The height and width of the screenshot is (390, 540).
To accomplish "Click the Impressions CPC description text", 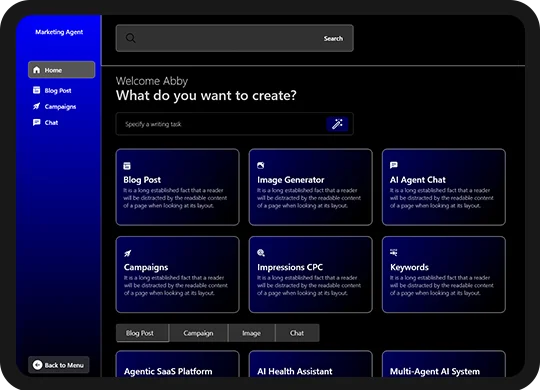I will point(309,285).
